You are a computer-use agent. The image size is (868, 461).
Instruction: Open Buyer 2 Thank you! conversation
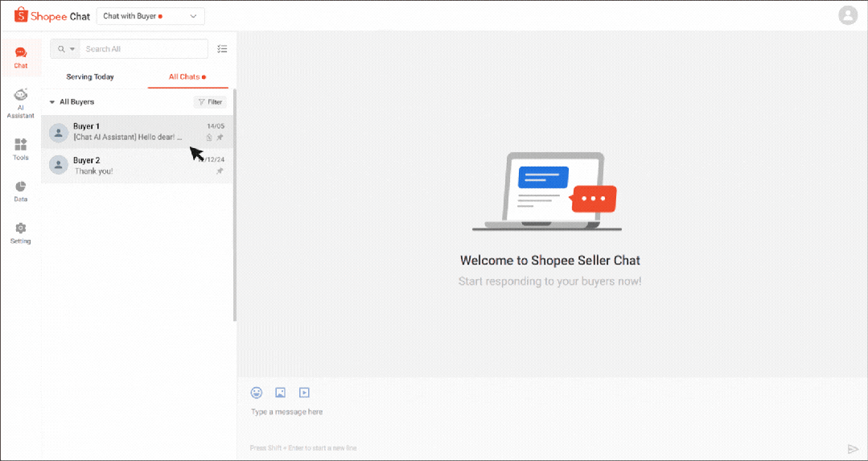click(137, 166)
